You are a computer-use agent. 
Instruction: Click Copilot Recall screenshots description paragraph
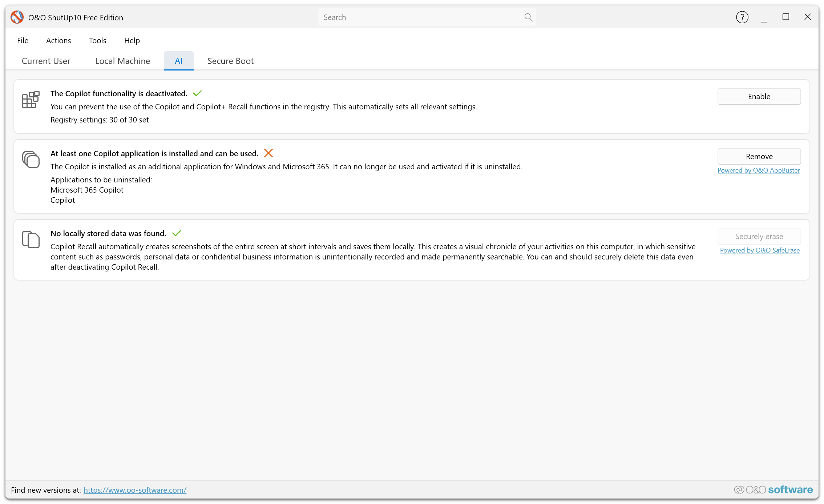click(373, 257)
